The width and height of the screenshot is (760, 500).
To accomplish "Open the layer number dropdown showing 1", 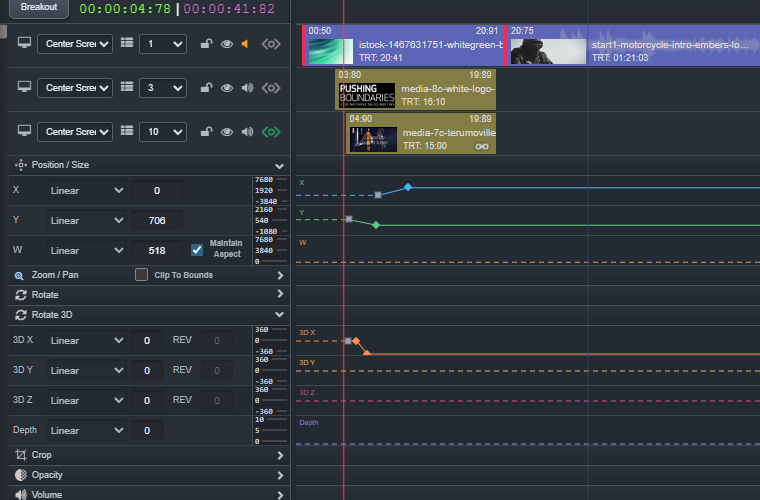I will point(163,44).
